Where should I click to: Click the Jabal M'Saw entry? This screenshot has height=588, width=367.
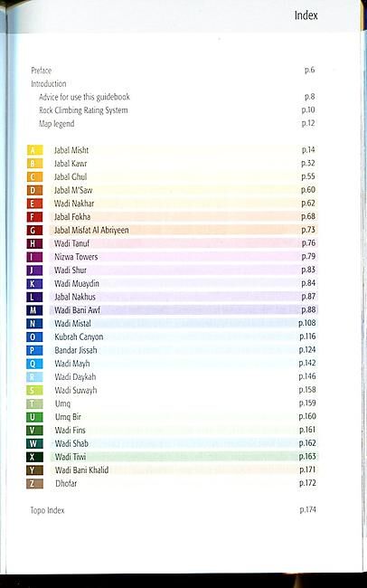[73, 190]
